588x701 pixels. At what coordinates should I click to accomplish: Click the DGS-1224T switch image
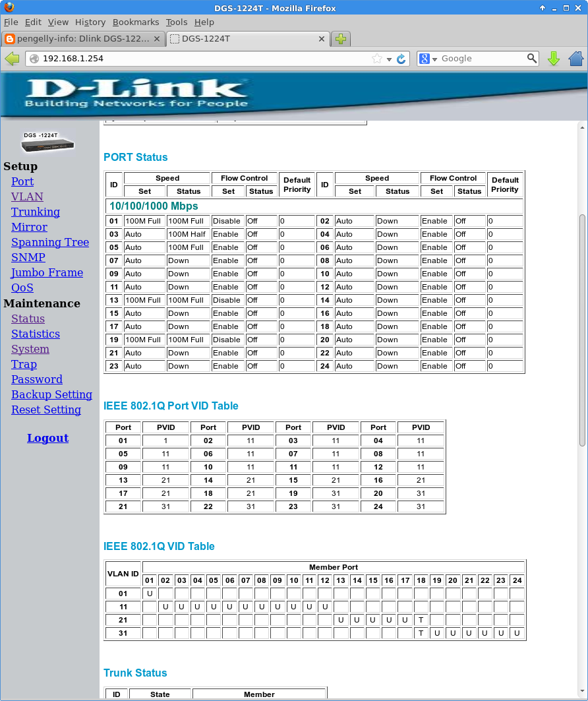point(47,142)
